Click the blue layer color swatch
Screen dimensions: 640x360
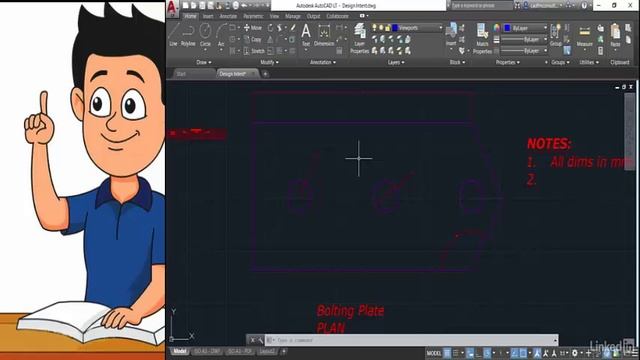pyautogui.click(x=395, y=28)
